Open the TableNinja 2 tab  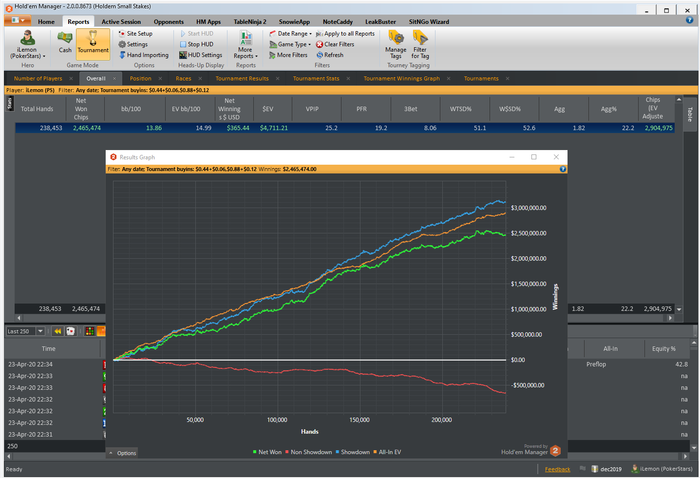[250, 21]
